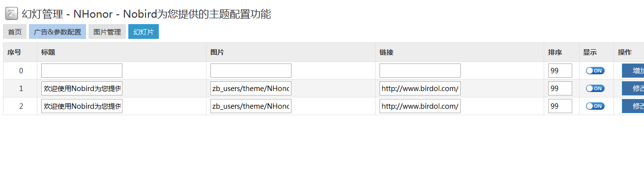The width and height of the screenshot is (644, 186).
Task: Focus the empty 标题 field in row 0
Action: pyautogui.click(x=82, y=71)
